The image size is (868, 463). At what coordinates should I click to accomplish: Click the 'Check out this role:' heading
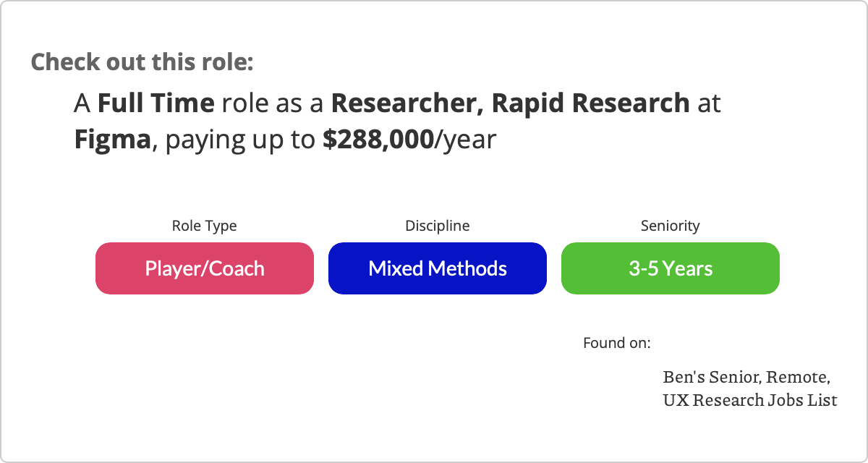(x=142, y=61)
